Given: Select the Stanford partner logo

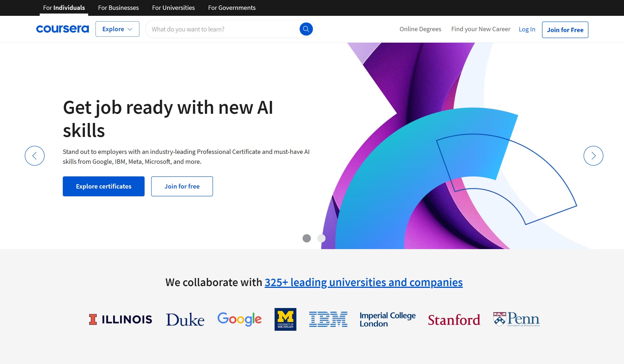Looking at the screenshot, I should click(454, 319).
